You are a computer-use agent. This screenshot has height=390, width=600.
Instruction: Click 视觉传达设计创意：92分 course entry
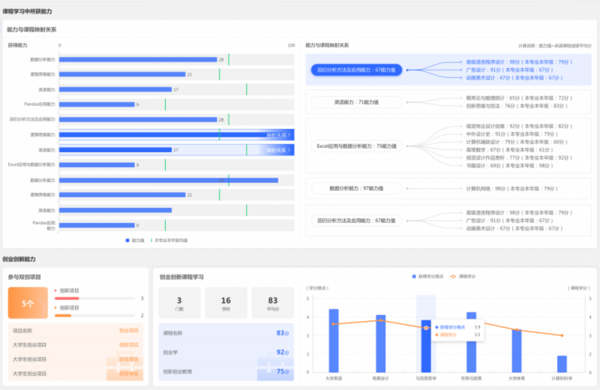(x=519, y=126)
